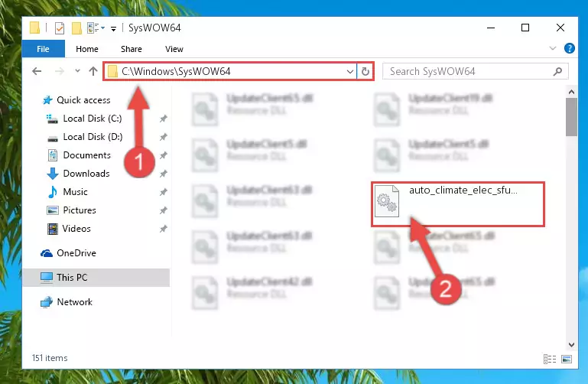The image size is (588, 384).
Task: Click the address bar path C:\Windows\SysWOW64
Action: [177, 71]
